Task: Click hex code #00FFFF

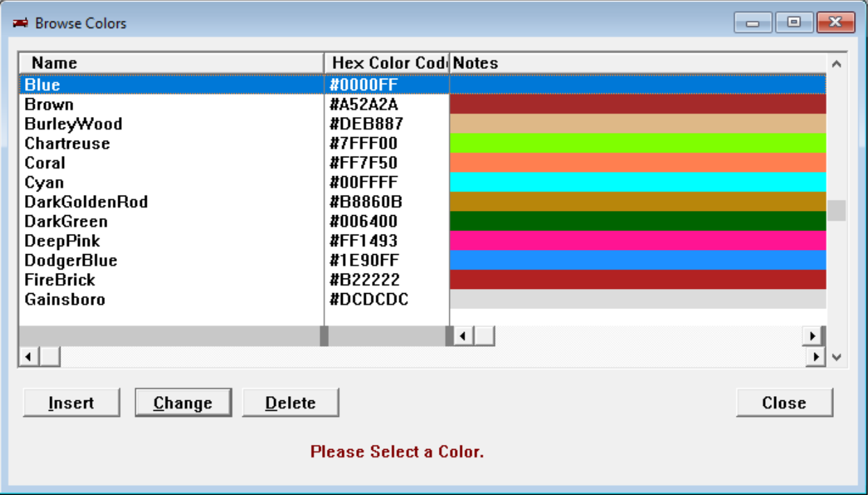Action: tap(363, 182)
